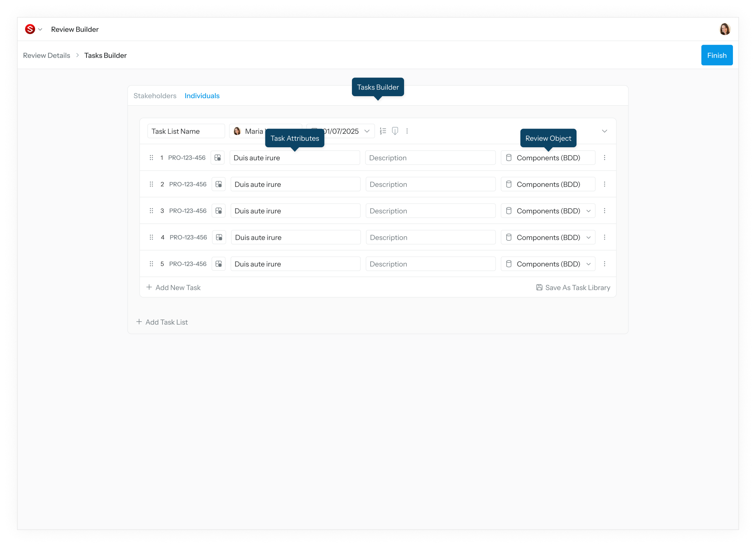This screenshot has width=756, height=547.
Task: Click the numbered list icon in task list header
Action: pos(383,131)
